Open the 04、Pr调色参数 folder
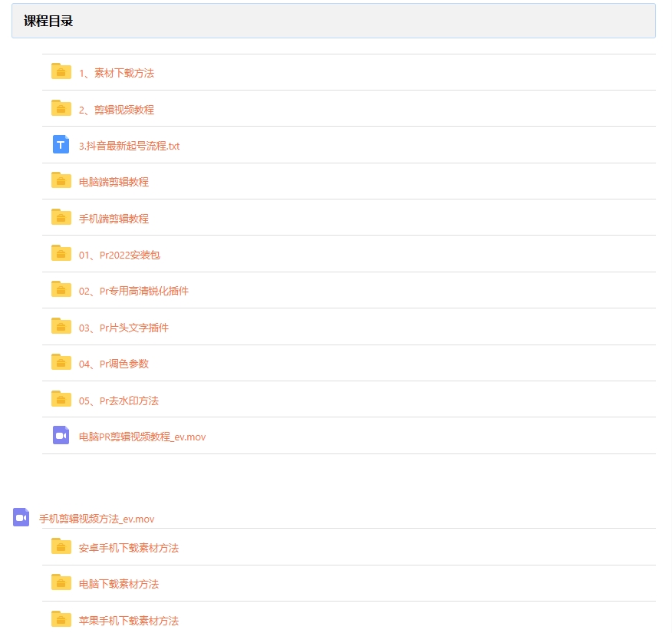 pos(114,364)
